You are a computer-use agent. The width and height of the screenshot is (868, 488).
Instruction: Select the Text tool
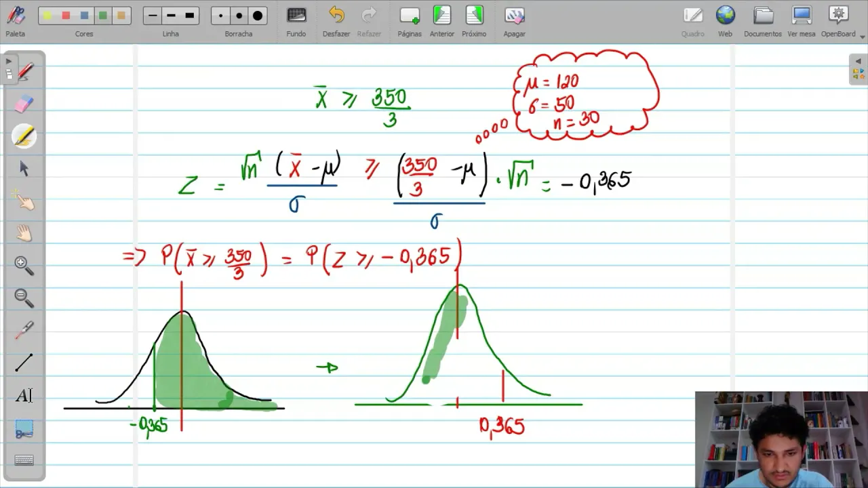pyautogui.click(x=24, y=396)
